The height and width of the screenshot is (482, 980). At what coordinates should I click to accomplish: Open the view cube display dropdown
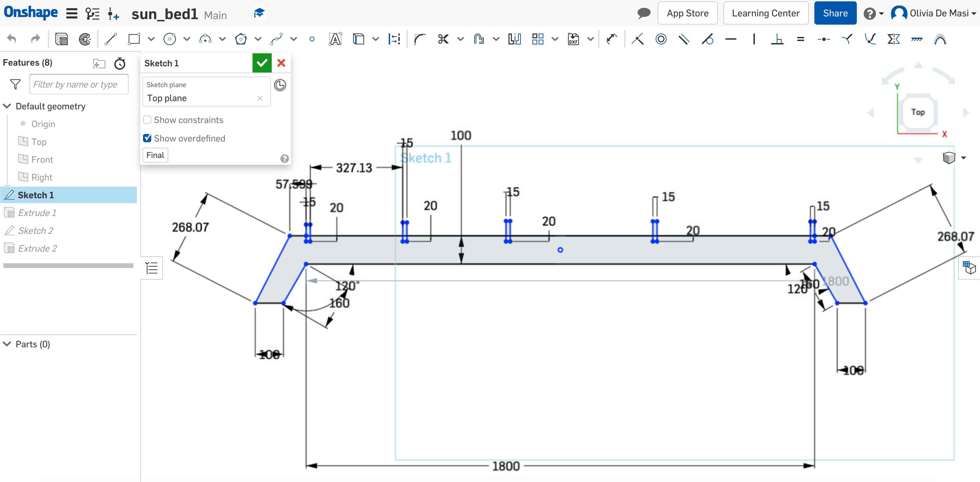coord(964,157)
